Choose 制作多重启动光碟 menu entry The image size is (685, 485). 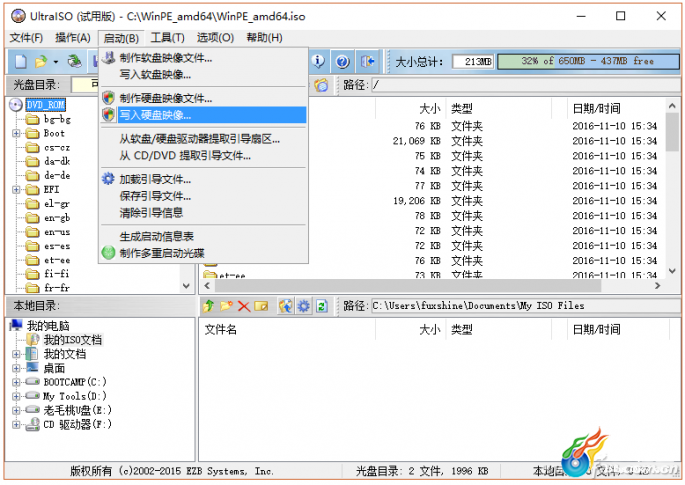(x=204, y=253)
